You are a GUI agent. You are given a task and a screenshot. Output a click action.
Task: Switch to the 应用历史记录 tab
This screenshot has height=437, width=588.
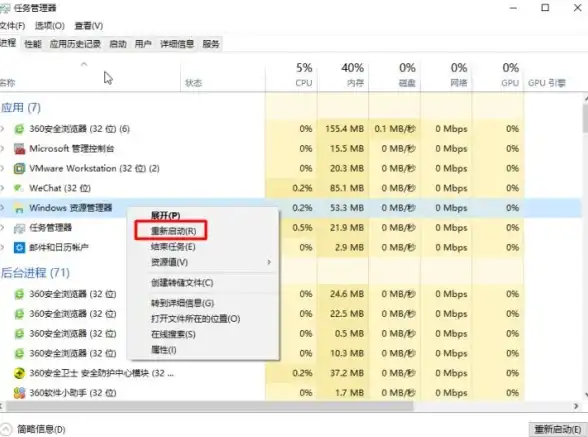(x=75, y=44)
